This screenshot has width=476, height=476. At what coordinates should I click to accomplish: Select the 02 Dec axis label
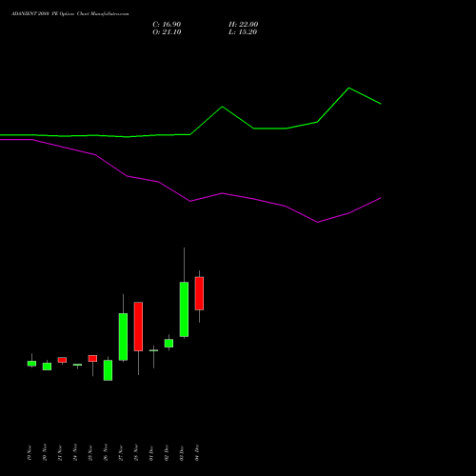click(167, 453)
